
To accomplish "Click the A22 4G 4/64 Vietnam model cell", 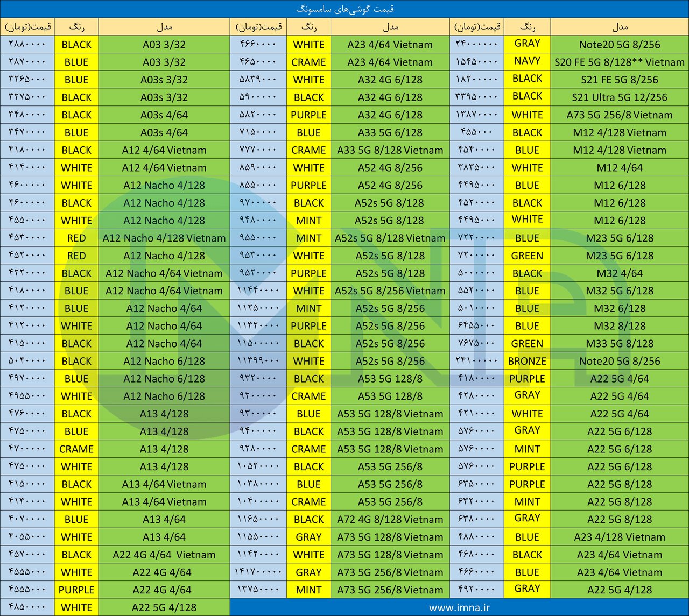I will 164,555.
